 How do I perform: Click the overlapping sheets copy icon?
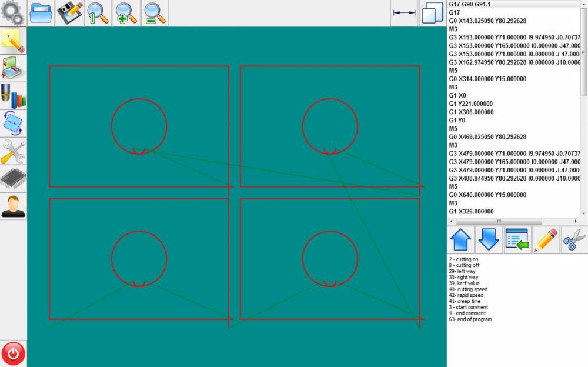[x=433, y=13]
